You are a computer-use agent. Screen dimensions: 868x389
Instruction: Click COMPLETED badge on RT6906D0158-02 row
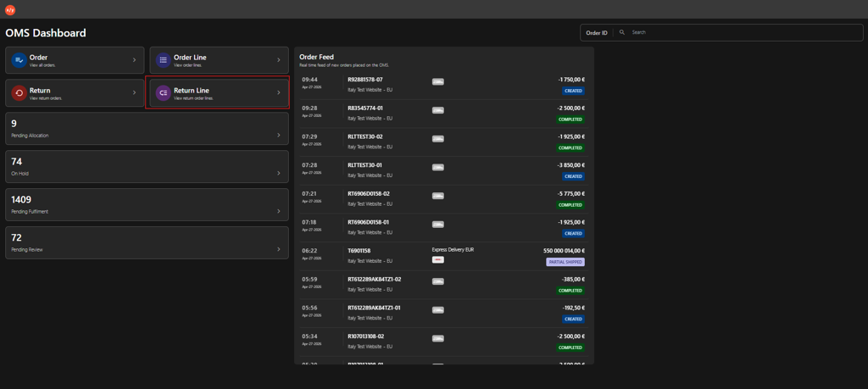point(570,205)
